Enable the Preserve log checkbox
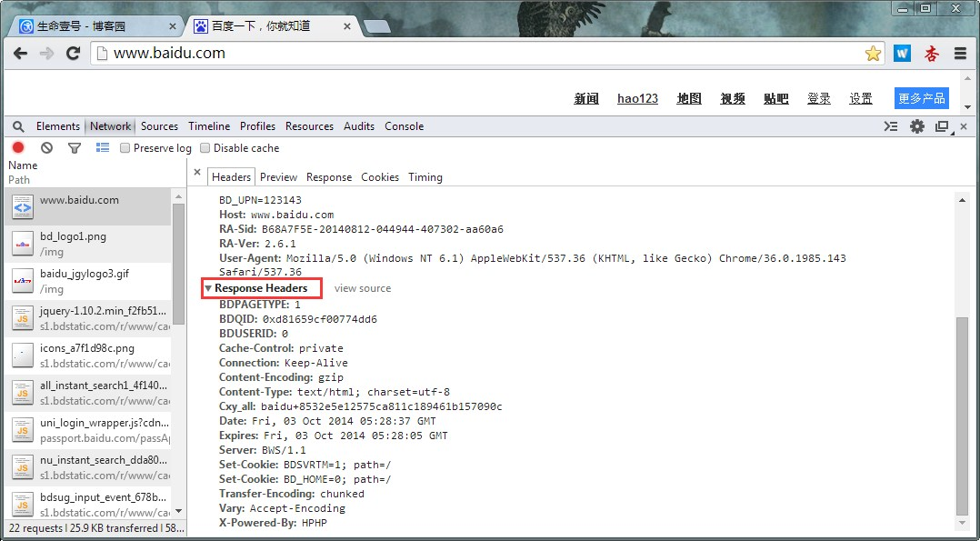Image resolution: width=980 pixels, height=541 pixels. point(125,148)
